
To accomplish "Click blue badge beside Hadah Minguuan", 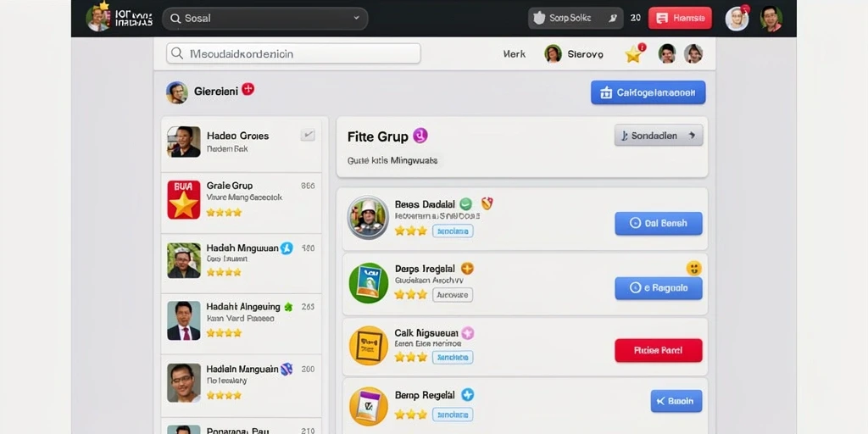I will pos(287,248).
